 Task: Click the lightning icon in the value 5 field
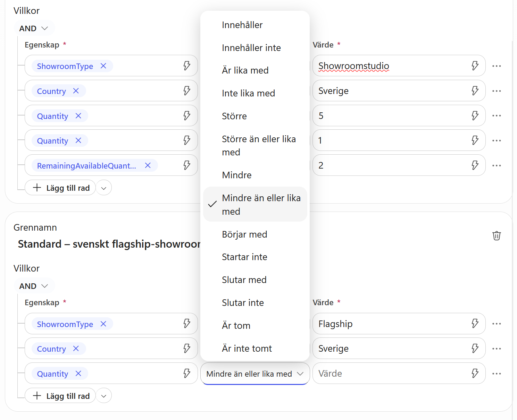[475, 115]
